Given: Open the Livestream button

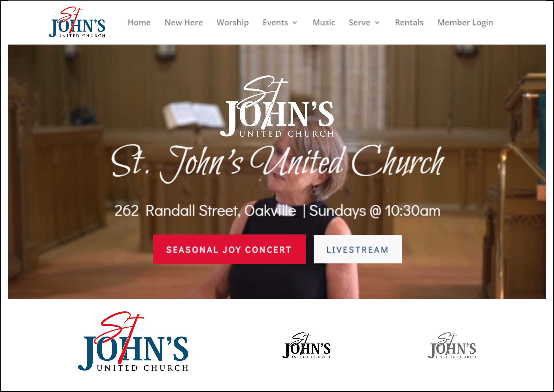Looking at the screenshot, I should coord(358,249).
